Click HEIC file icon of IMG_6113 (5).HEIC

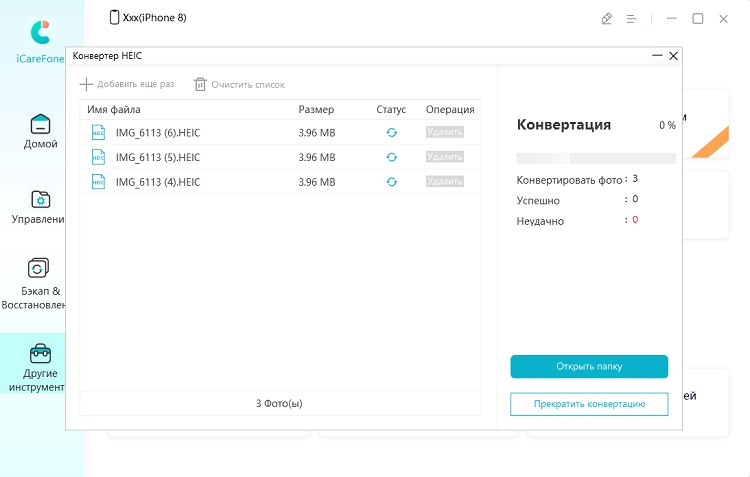tap(98, 157)
